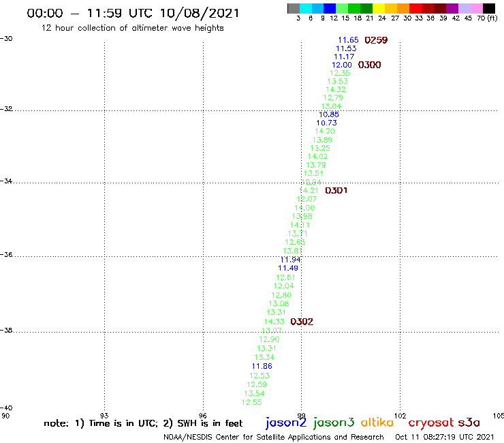Click the yellow swatch in the color scale

[379, 8]
